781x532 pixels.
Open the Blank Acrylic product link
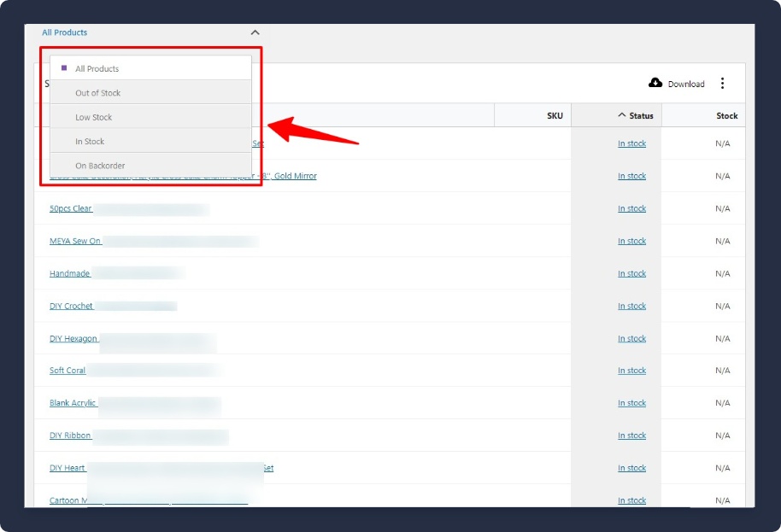[x=73, y=404]
